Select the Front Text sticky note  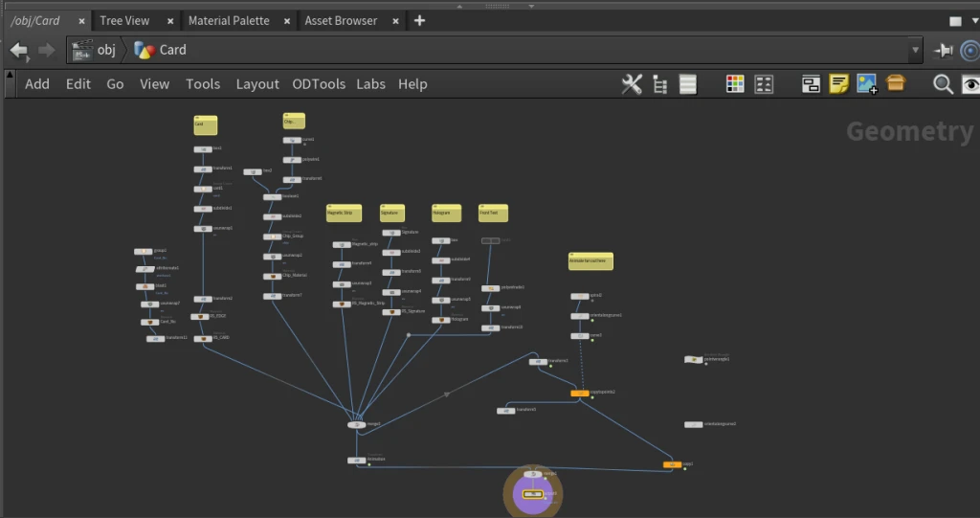pos(493,214)
